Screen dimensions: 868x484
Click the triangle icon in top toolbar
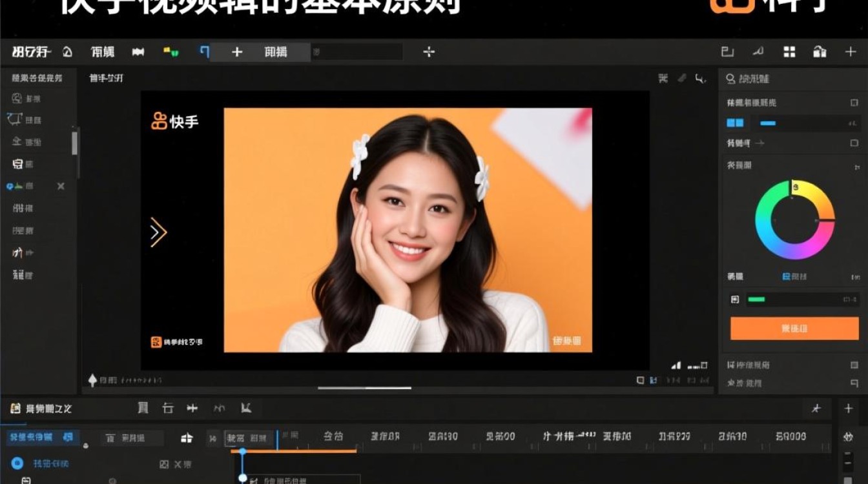[x=67, y=52]
